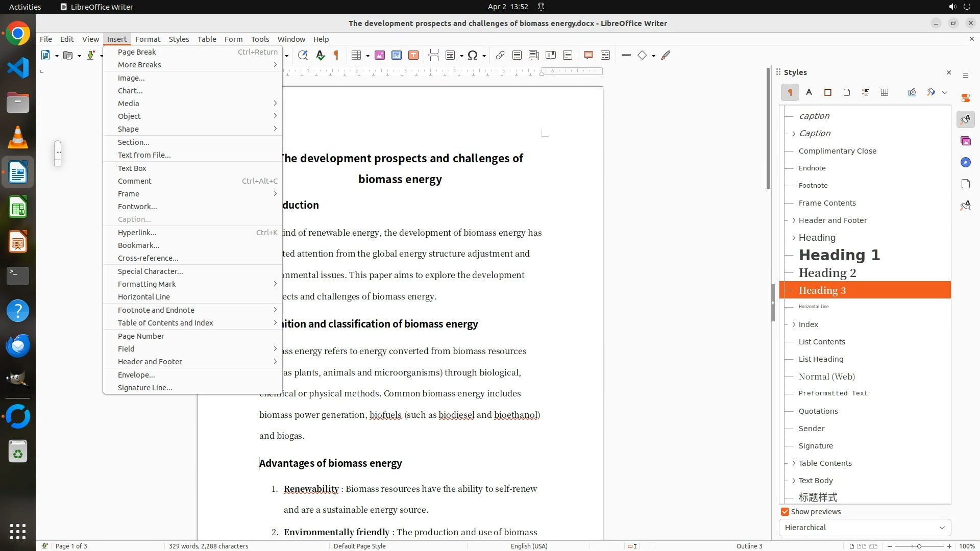Toggle the Paragraph Styles button
980x551 pixels.
[790, 92]
